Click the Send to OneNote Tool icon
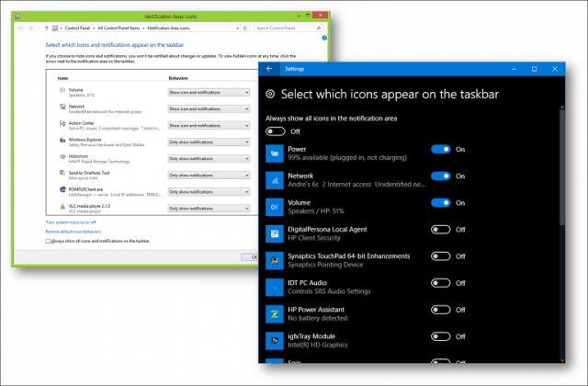 pyautogui.click(x=62, y=173)
